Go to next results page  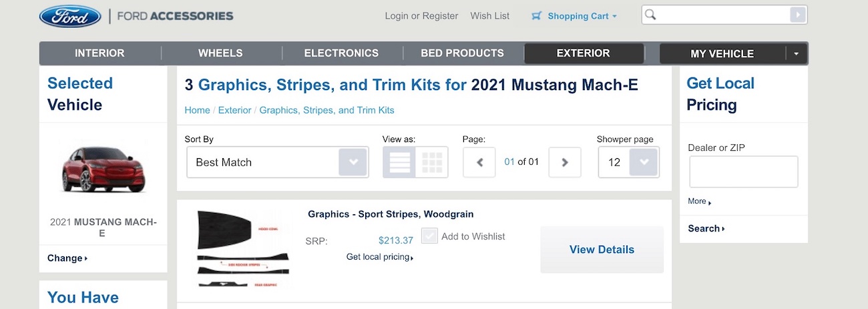pyautogui.click(x=565, y=162)
